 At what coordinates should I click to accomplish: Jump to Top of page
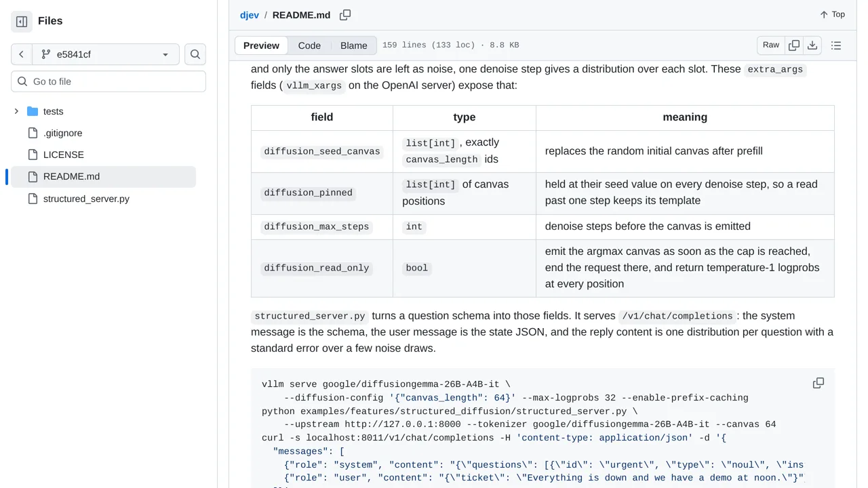(832, 14)
